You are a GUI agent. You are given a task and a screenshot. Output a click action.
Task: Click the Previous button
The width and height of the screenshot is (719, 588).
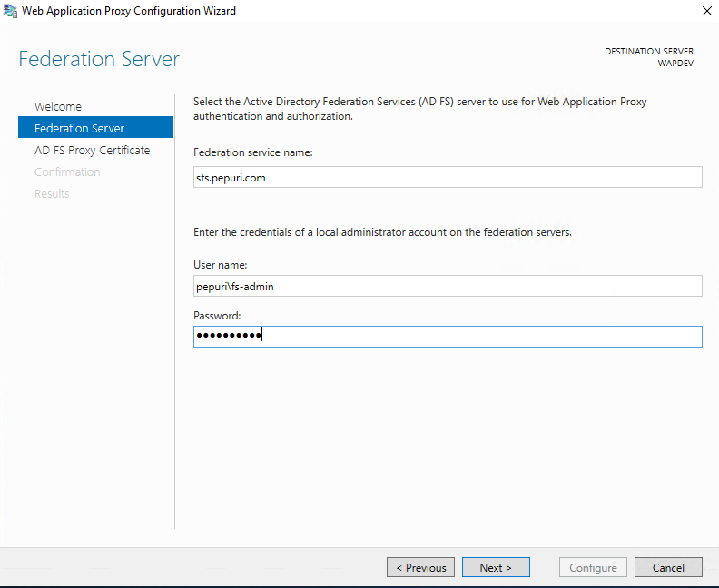420,567
